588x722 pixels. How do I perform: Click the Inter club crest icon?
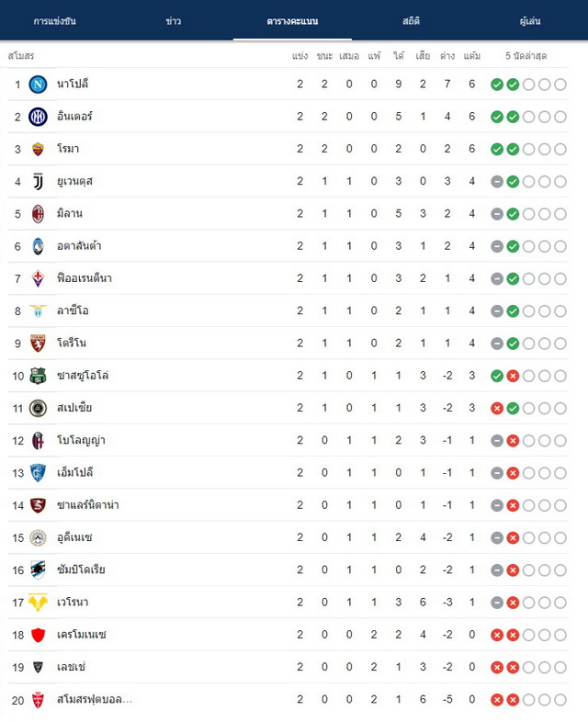(x=38, y=117)
